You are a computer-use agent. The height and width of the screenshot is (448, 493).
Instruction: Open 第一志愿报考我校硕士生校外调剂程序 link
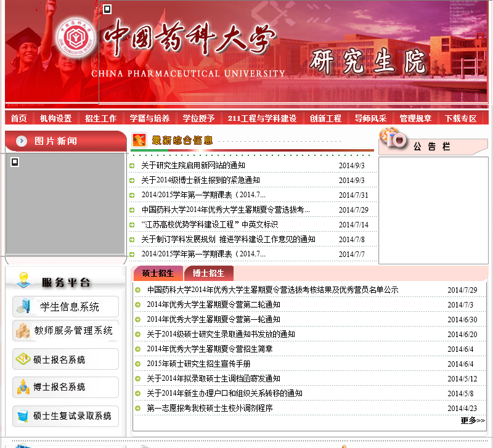[210, 408]
